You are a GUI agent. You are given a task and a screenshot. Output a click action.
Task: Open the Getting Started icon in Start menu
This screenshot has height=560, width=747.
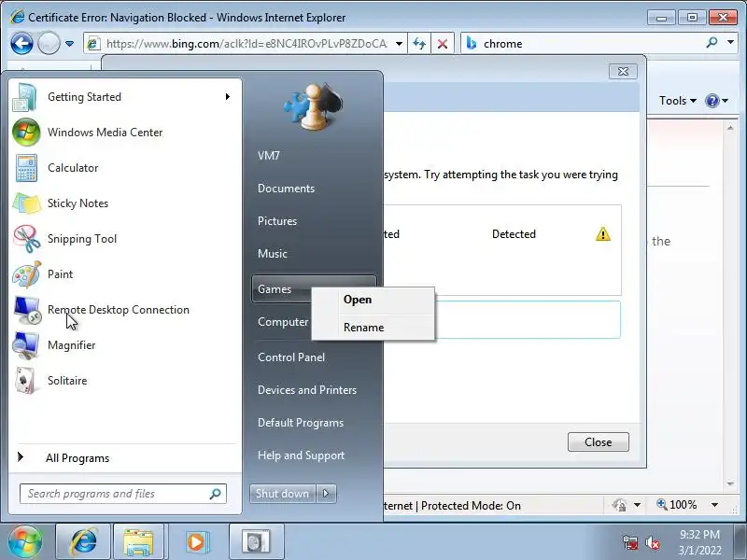tap(25, 97)
